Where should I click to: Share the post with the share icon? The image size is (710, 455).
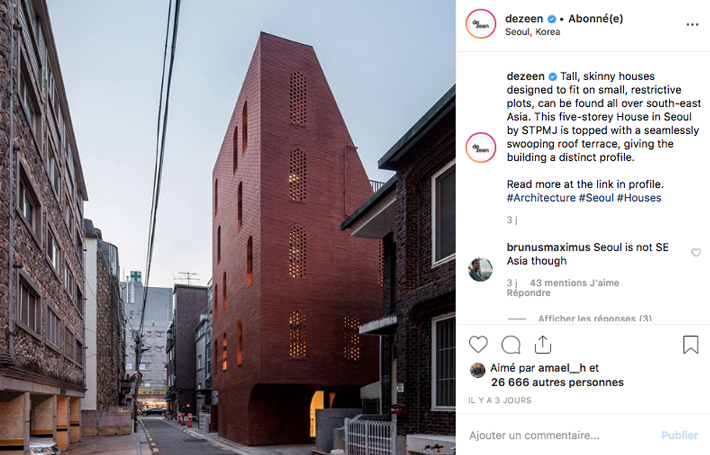pyautogui.click(x=542, y=345)
